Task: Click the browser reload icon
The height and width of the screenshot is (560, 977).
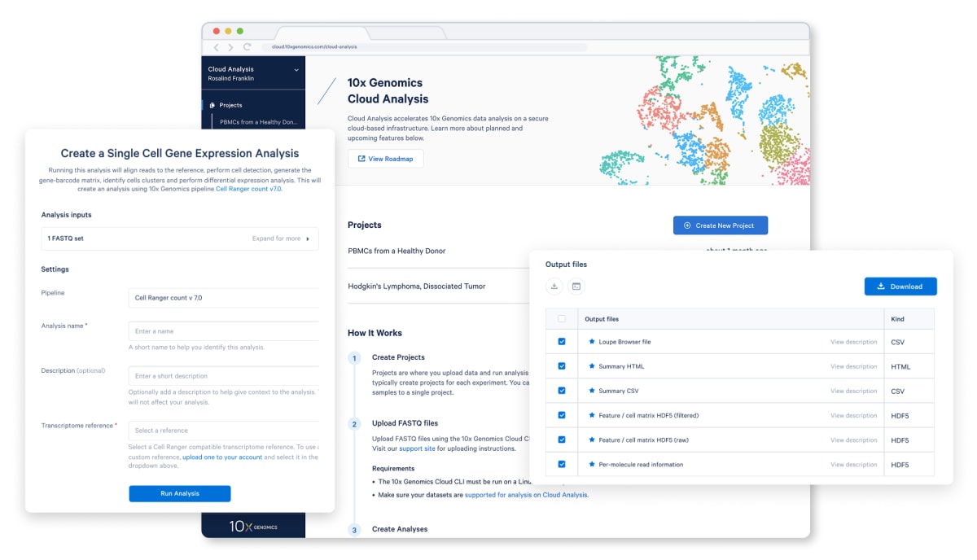Action: click(x=247, y=47)
